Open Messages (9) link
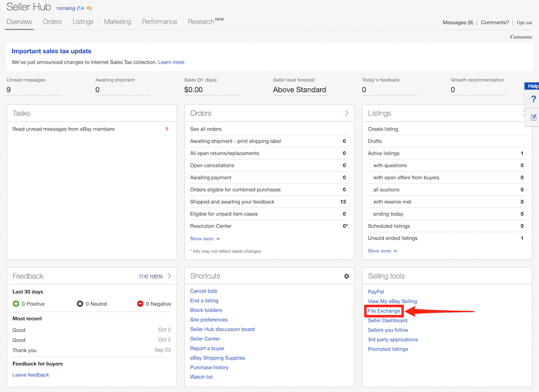 pos(458,23)
